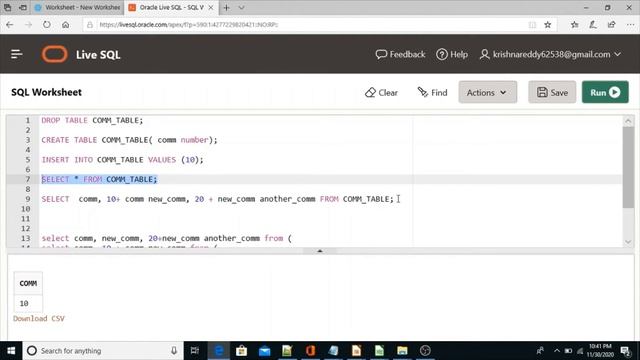Screen dimensions: 640x360
Task: Open the notification action center
Action: tap(625, 351)
